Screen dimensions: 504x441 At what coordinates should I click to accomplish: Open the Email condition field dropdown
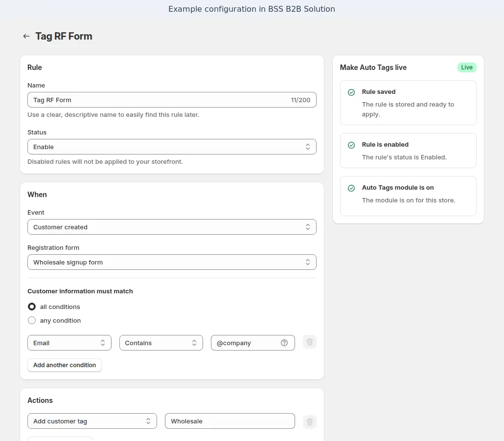[x=69, y=343]
